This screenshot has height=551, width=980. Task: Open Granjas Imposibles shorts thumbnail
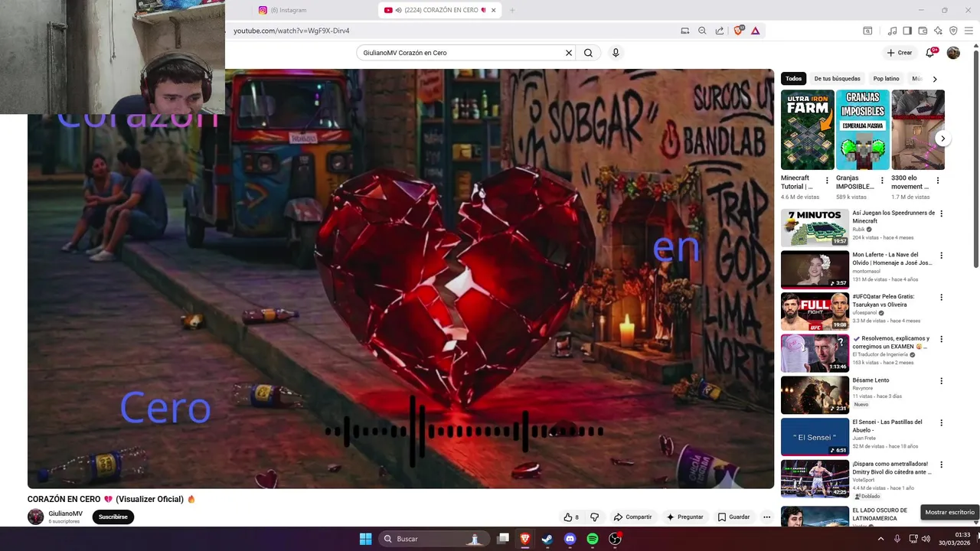862,129
